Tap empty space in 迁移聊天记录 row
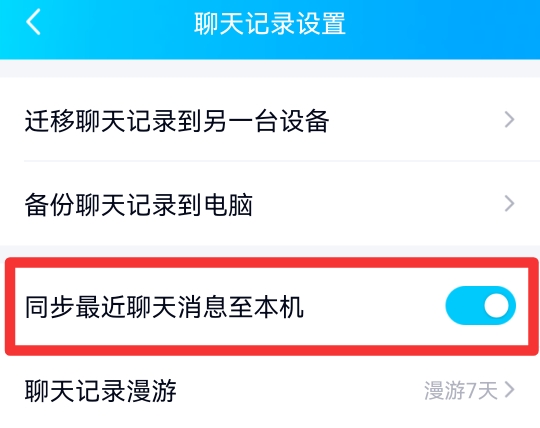 [413, 119]
